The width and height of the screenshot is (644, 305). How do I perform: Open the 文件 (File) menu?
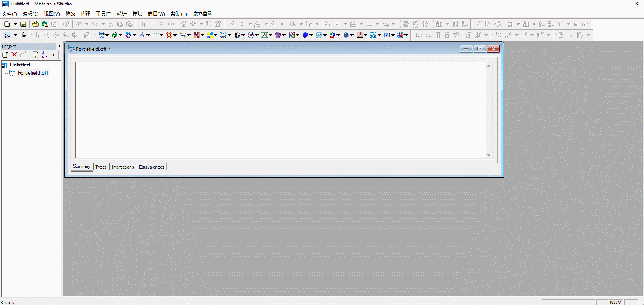coord(10,13)
